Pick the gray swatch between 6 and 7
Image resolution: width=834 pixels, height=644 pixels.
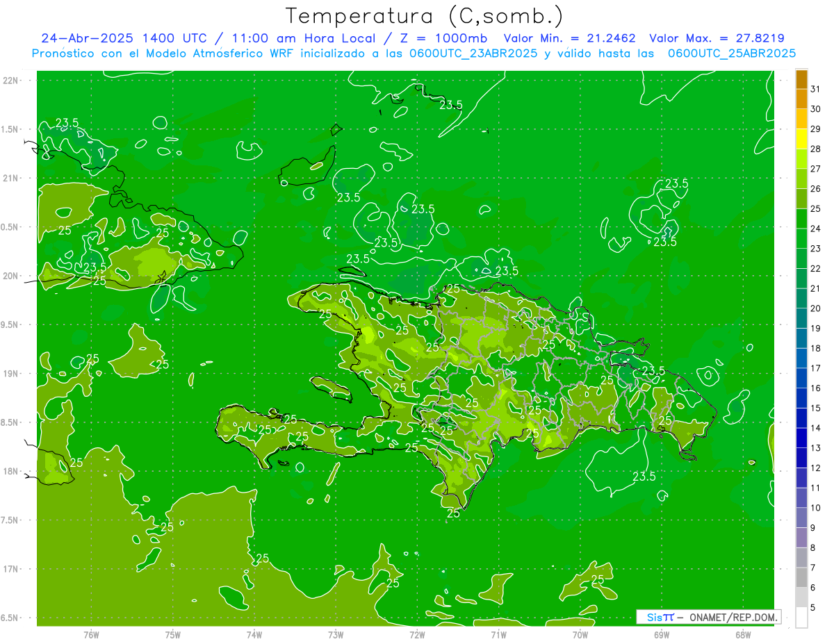[801, 577]
